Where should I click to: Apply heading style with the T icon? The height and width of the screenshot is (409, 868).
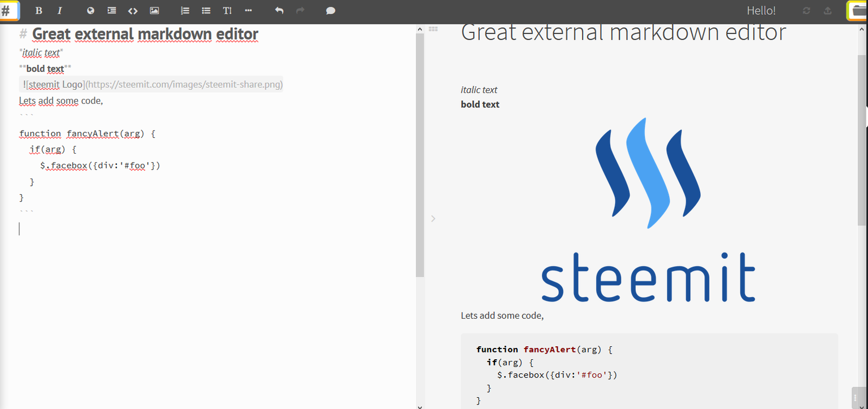pos(227,11)
